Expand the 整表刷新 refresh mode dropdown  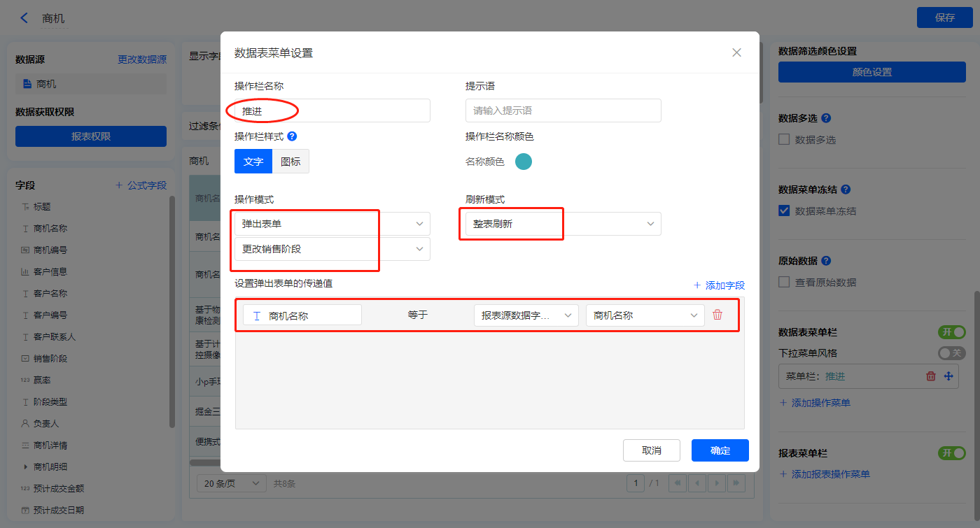click(x=563, y=224)
